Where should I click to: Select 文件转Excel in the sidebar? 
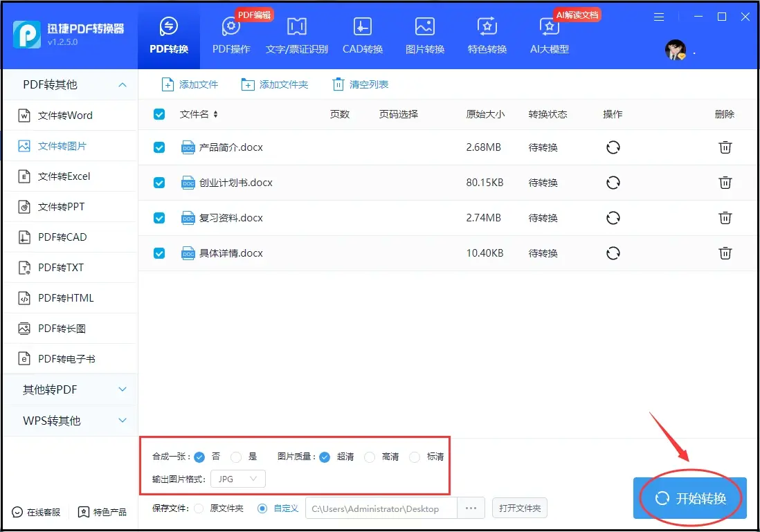click(64, 176)
